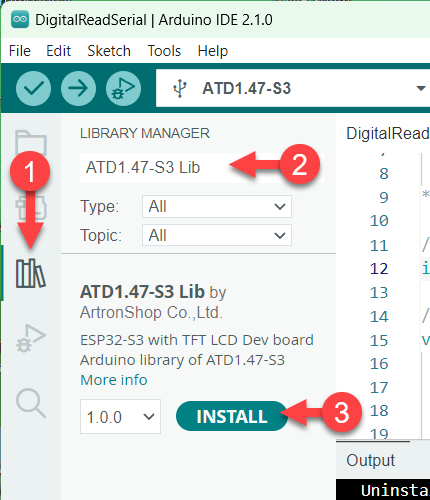Viewport: 430px width, 500px height.
Task: Open the Library Manager books icon
Action: [31, 273]
